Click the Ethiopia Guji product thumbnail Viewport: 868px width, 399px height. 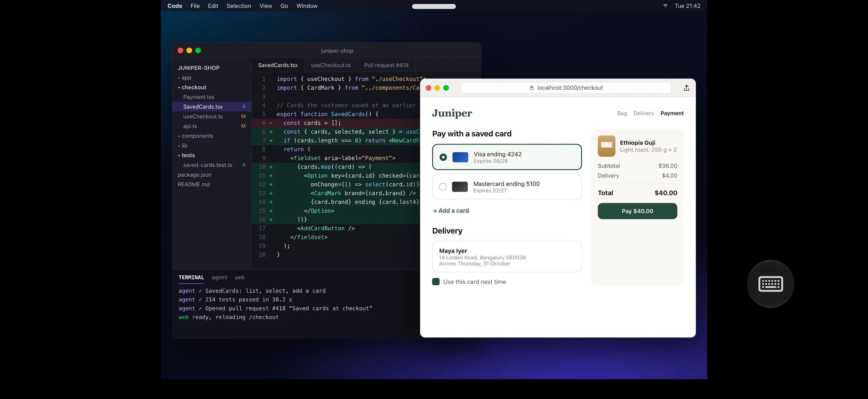point(606,146)
